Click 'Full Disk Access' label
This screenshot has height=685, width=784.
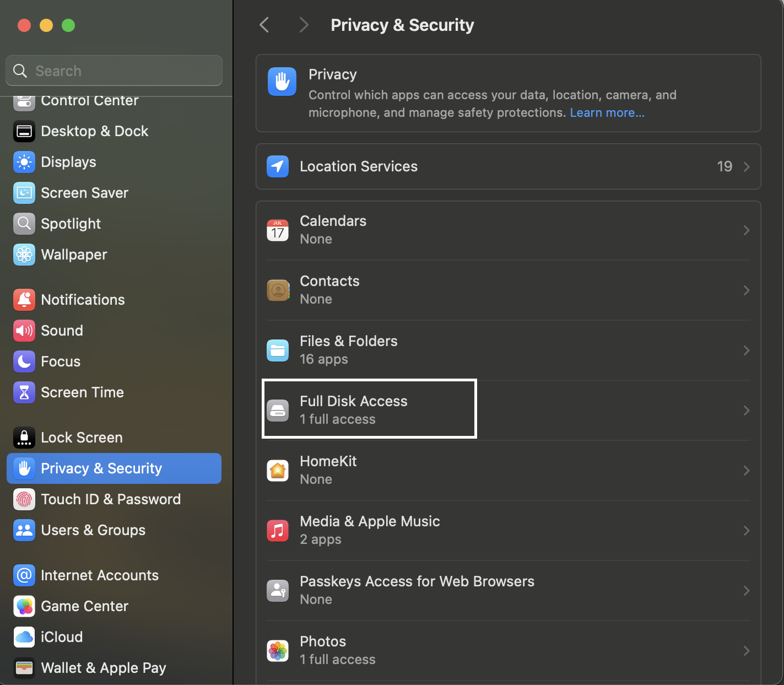click(354, 401)
